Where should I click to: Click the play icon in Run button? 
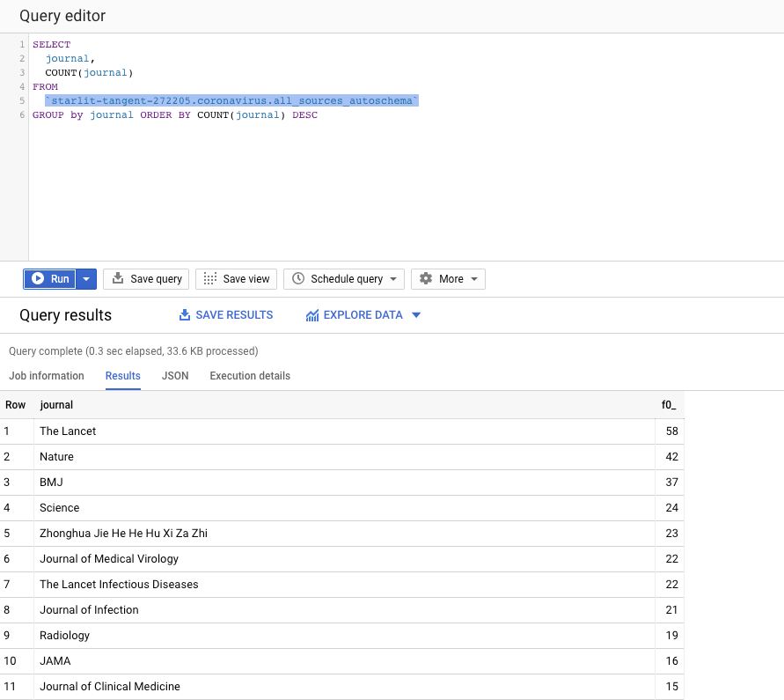coord(38,278)
